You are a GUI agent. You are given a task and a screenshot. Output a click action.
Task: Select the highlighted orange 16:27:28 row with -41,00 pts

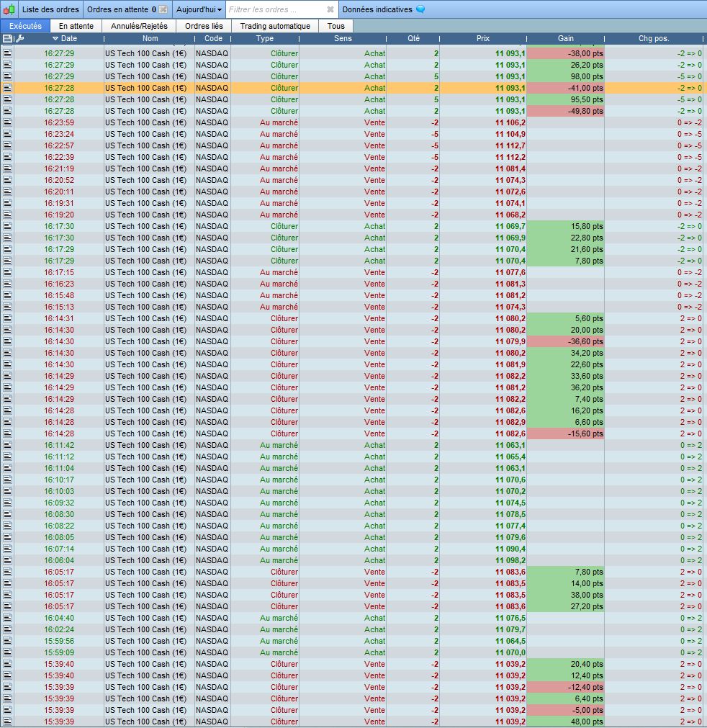(353, 88)
